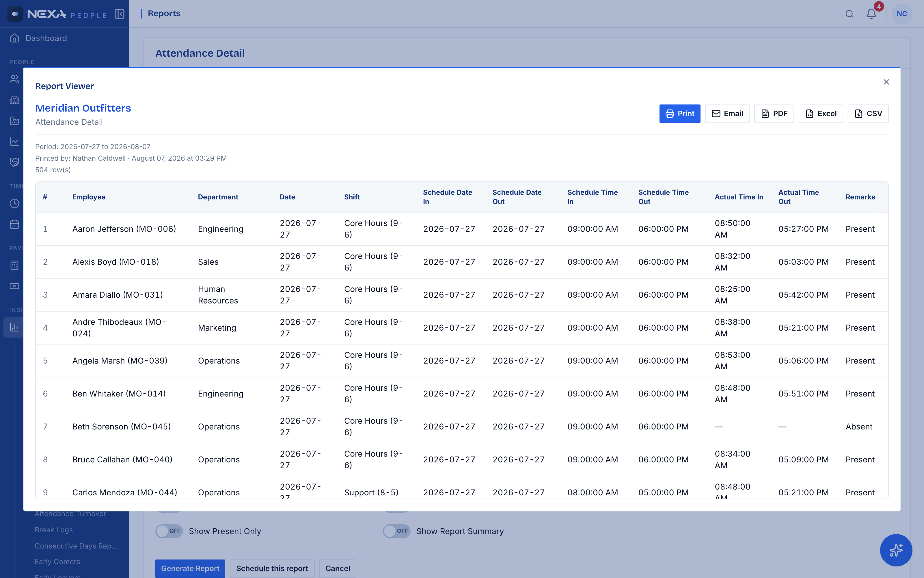Open Consecutive Days Rep... link
Screen dimensions: 924x578
[76, 546]
